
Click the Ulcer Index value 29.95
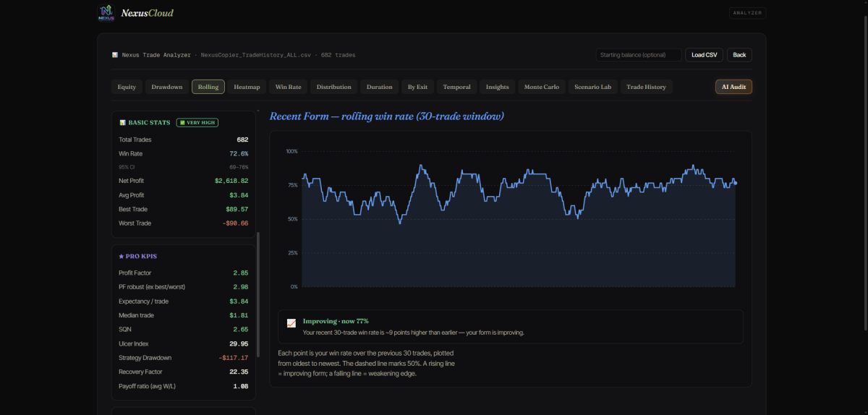(239, 343)
